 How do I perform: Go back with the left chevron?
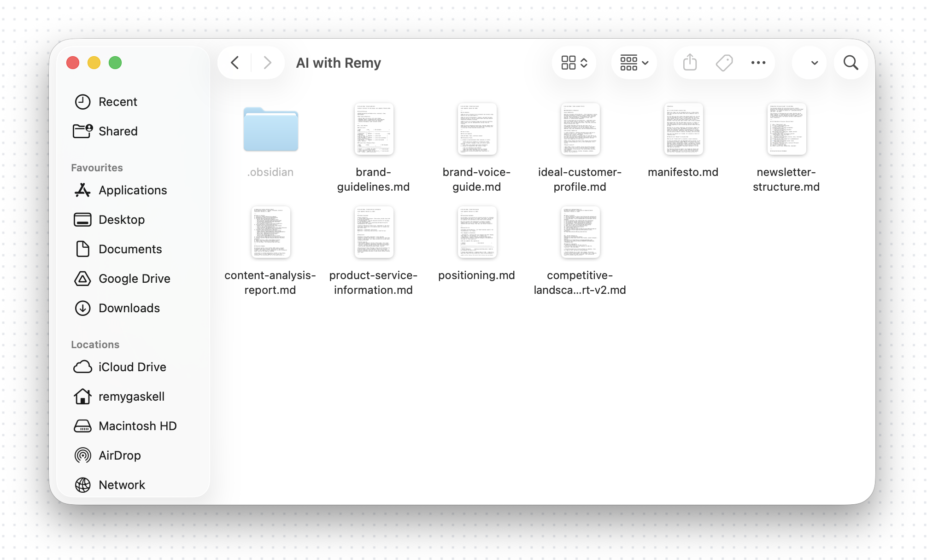(x=235, y=63)
